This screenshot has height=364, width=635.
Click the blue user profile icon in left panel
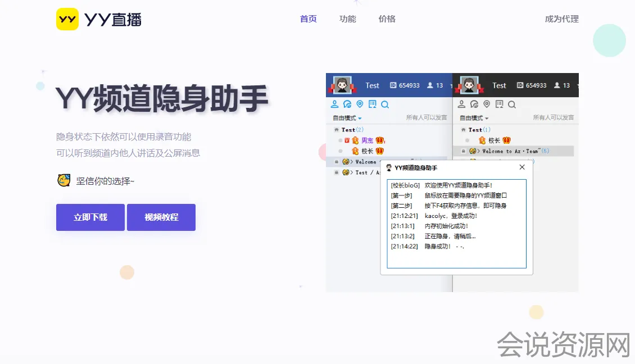pyautogui.click(x=335, y=104)
